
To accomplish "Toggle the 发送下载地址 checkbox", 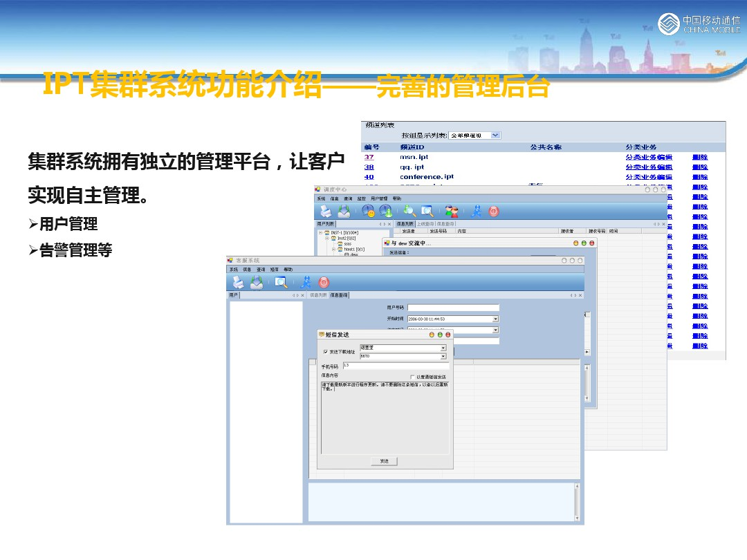I will [326, 352].
